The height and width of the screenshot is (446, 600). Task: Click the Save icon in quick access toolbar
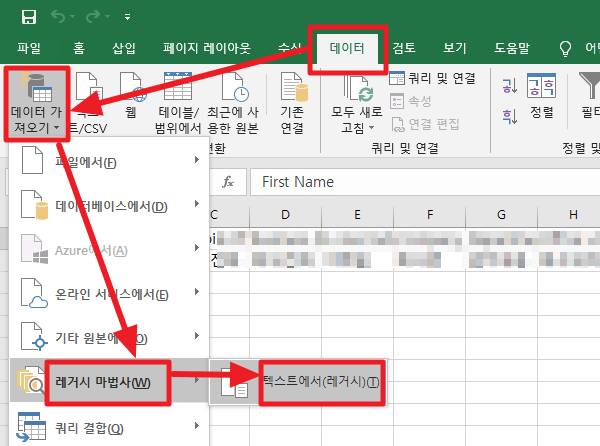pyautogui.click(x=29, y=17)
